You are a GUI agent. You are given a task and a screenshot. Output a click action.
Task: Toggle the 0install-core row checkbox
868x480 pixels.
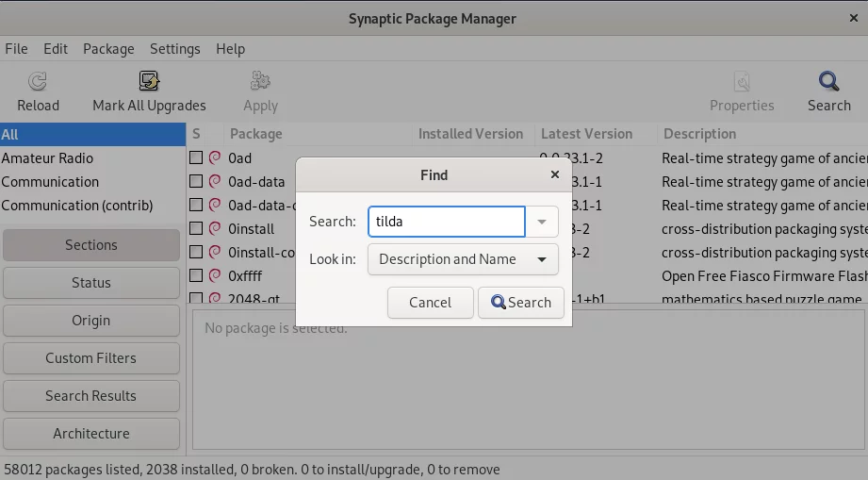(x=196, y=252)
